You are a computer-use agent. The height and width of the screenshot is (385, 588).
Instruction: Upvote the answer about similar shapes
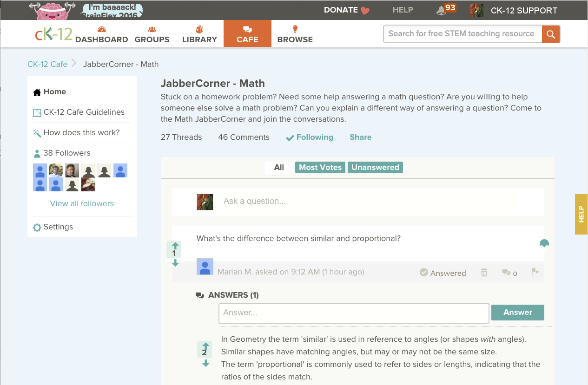[x=206, y=346]
